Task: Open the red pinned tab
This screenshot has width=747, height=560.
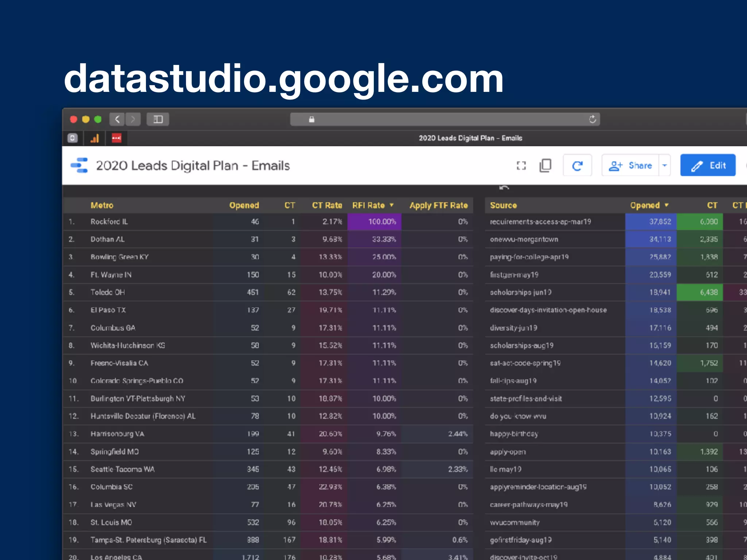Action: (116, 138)
